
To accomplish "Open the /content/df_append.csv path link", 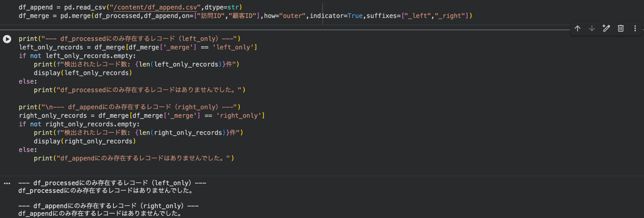I will (x=155, y=7).
